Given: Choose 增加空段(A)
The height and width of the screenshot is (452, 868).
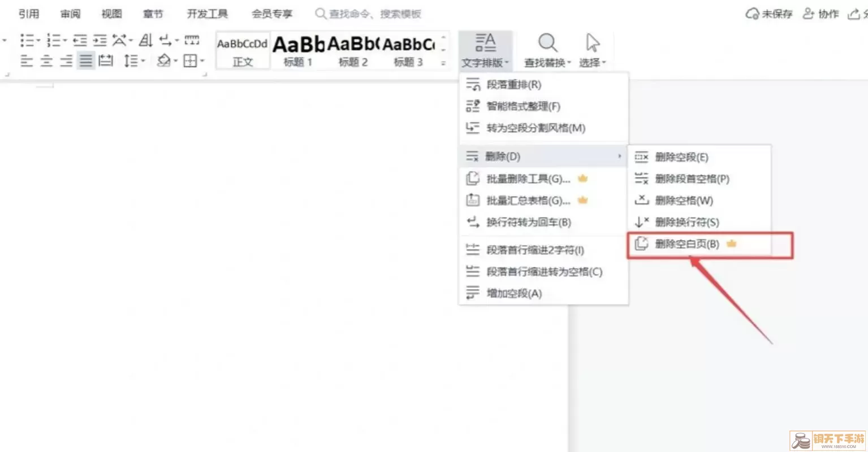Looking at the screenshot, I should coord(543,293).
